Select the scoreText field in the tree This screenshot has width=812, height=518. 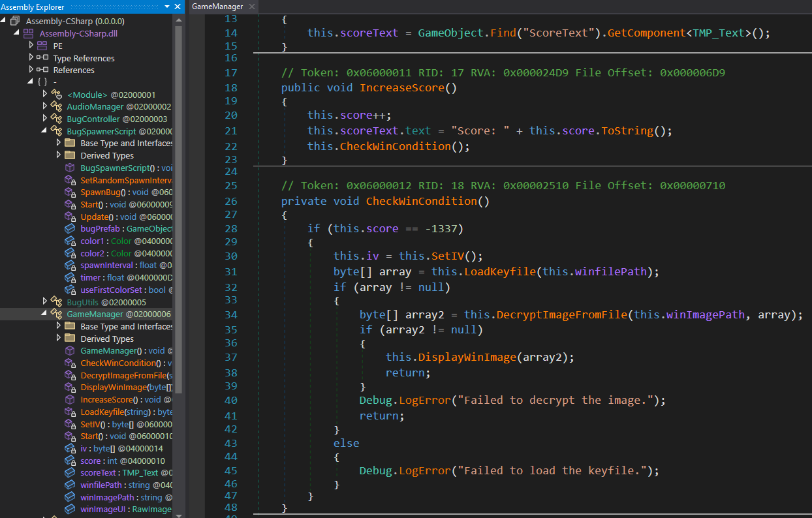(99, 472)
